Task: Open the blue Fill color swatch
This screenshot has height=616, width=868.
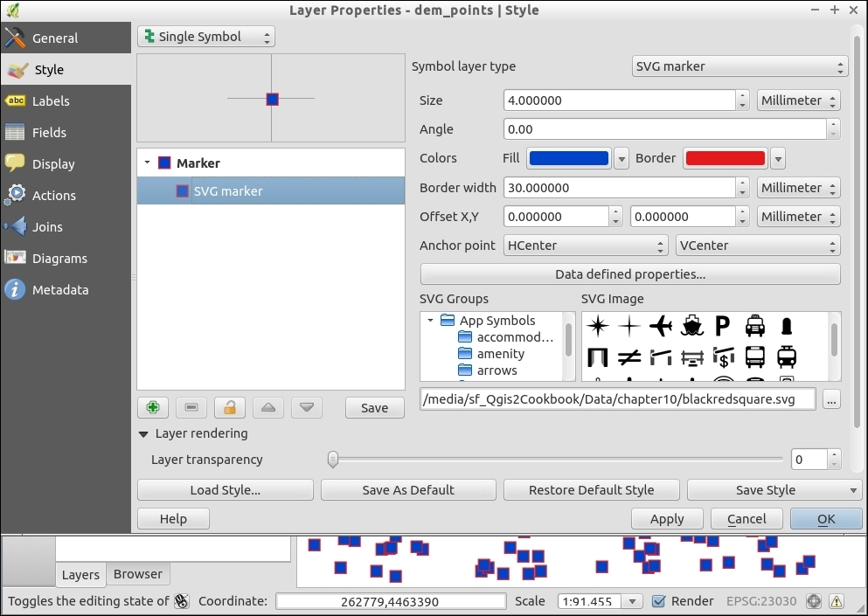Action: [569, 158]
